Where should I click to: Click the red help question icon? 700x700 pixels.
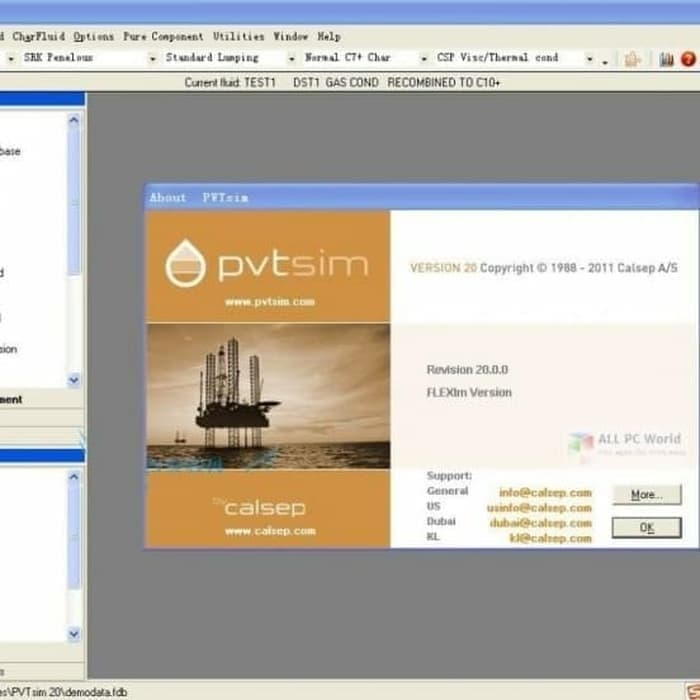688,59
